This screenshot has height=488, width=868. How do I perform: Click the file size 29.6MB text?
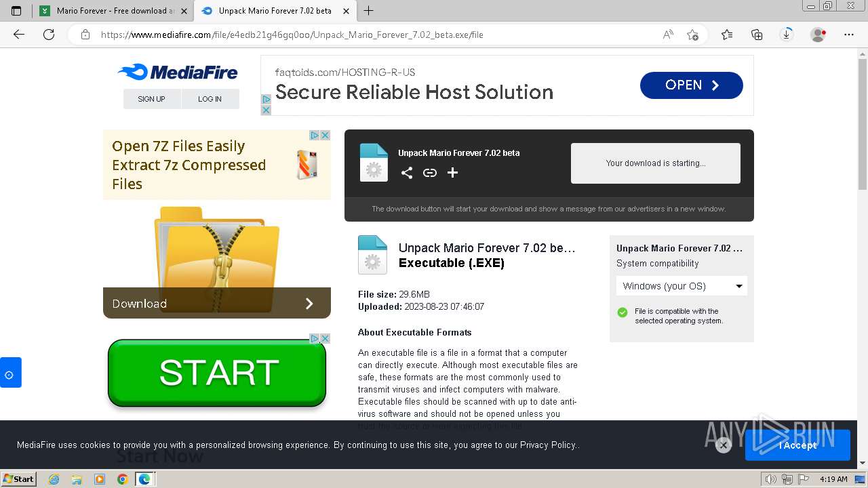point(414,294)
